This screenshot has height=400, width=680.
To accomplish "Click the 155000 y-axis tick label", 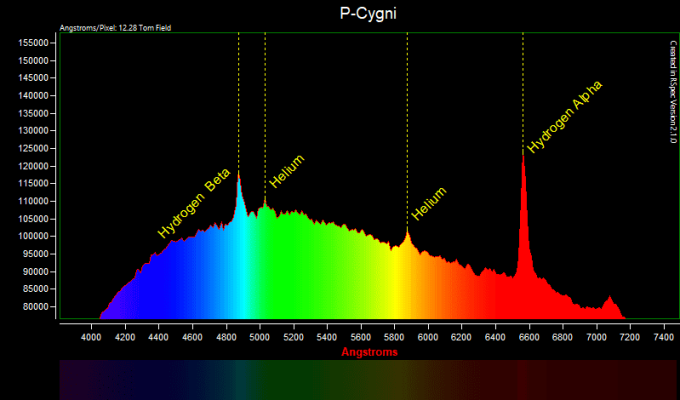I will pyautogui.click(x=35, y=43).
